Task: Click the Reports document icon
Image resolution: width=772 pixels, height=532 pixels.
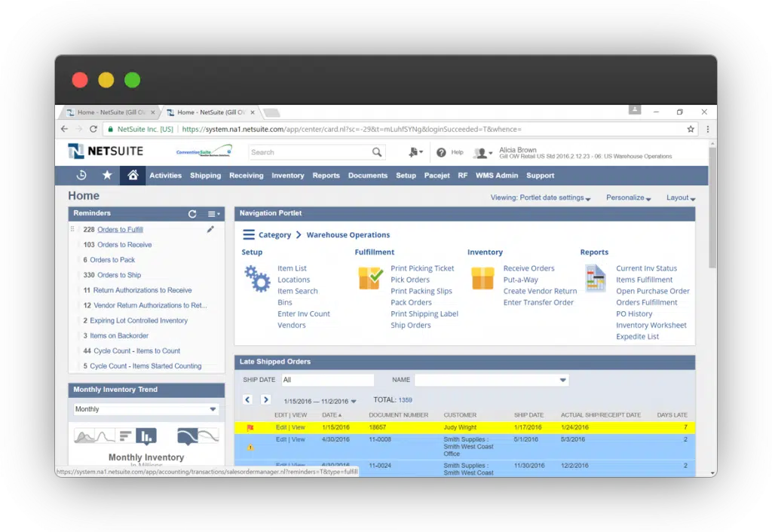Action: tap(596, 278)
